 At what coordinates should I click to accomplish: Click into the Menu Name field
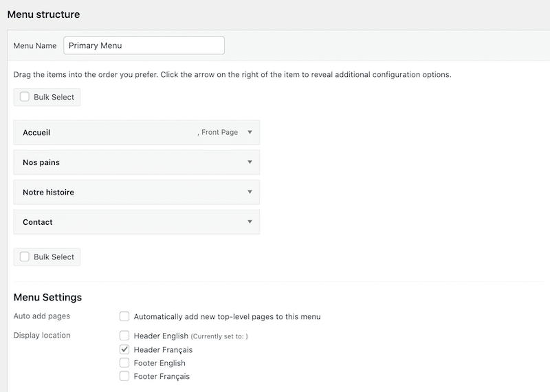(144, 45)
